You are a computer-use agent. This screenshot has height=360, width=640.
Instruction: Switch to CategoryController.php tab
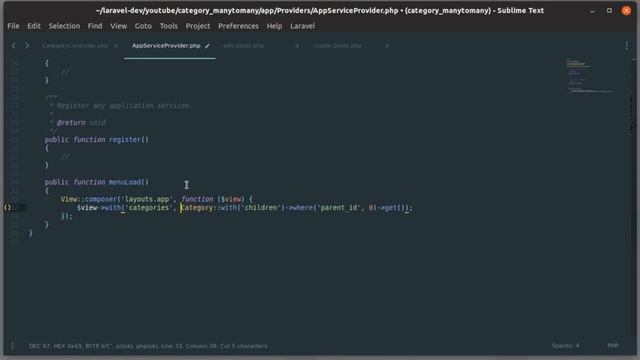point(75,46)
